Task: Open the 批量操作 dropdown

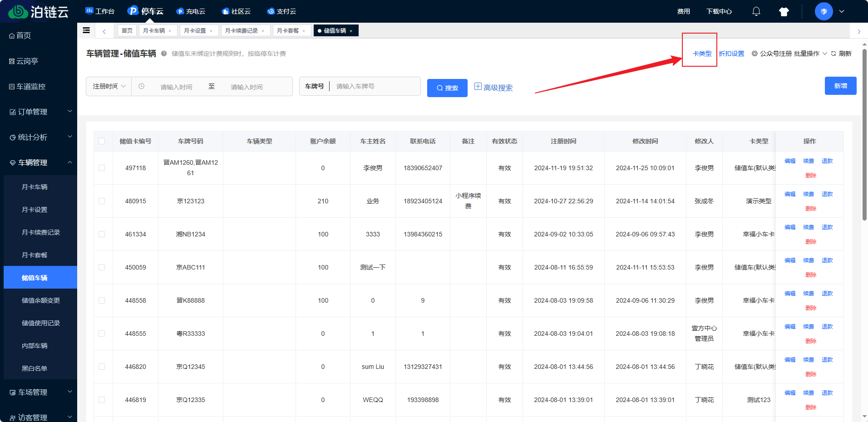Action: click(810, 54)
